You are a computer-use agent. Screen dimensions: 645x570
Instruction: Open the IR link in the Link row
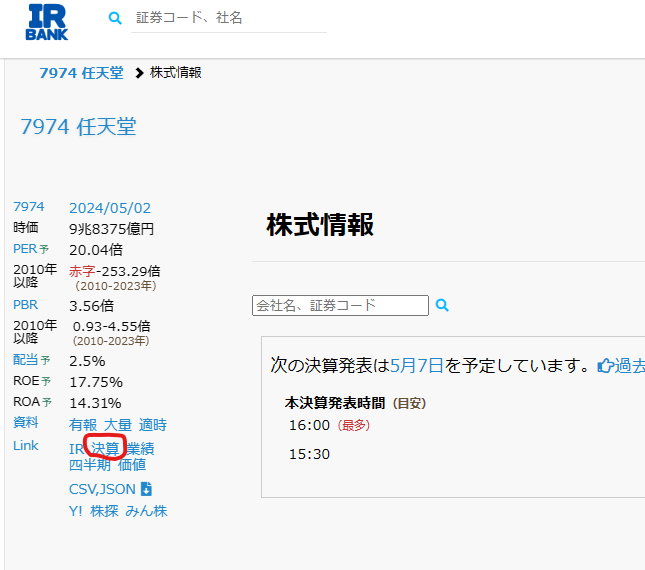(x=77, y=449)
